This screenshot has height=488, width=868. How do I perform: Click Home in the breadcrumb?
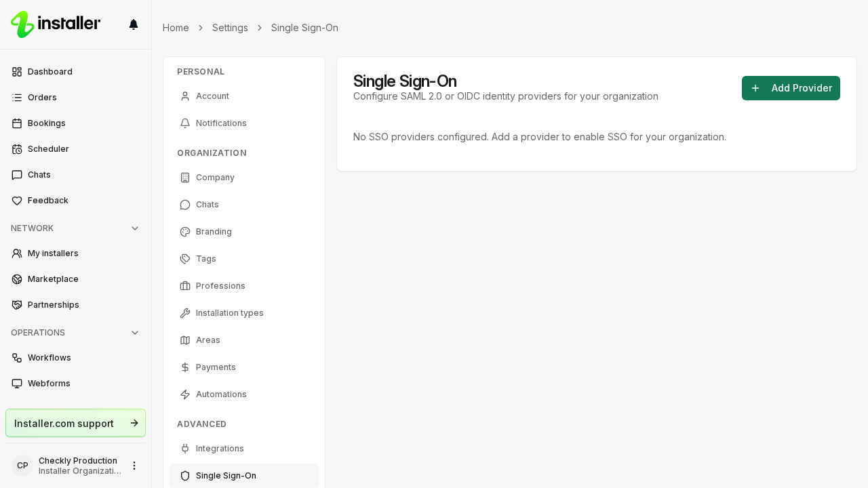point(176,28)
